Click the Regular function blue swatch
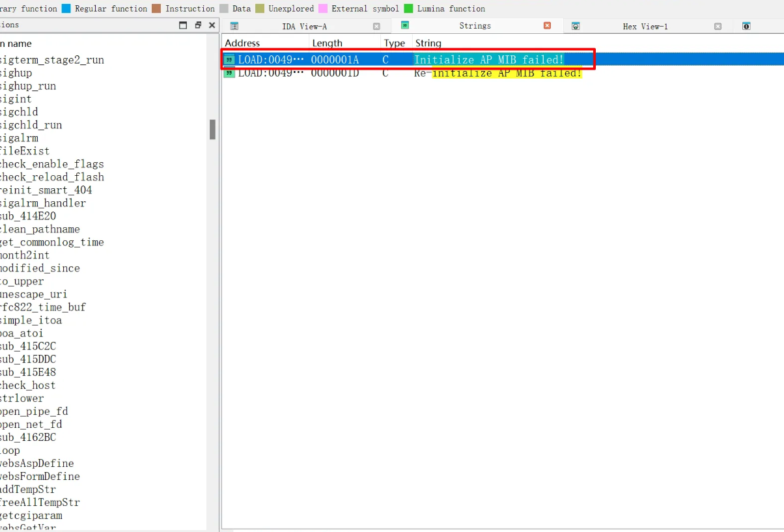This screenshot has width=784, height=532. point(66,8)
